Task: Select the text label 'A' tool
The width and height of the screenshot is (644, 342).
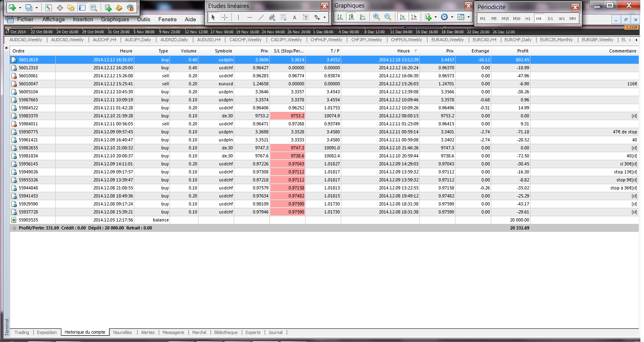Action: click(294, 17)
